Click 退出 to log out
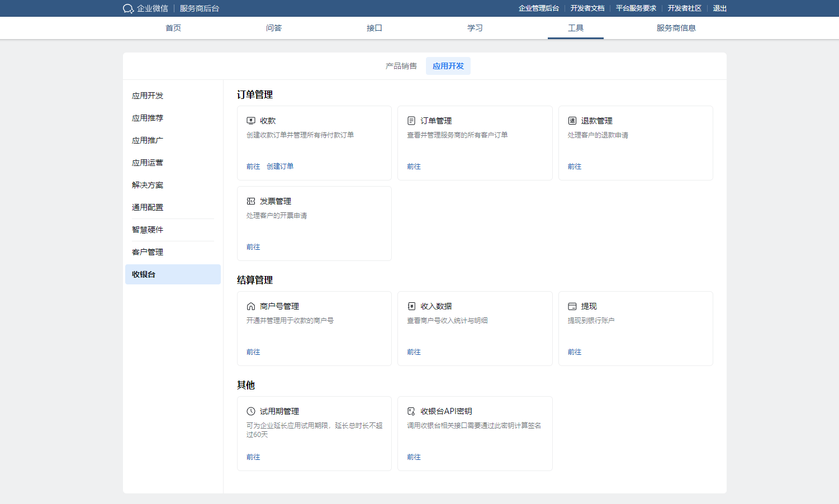839x504 pixels. 719,8
